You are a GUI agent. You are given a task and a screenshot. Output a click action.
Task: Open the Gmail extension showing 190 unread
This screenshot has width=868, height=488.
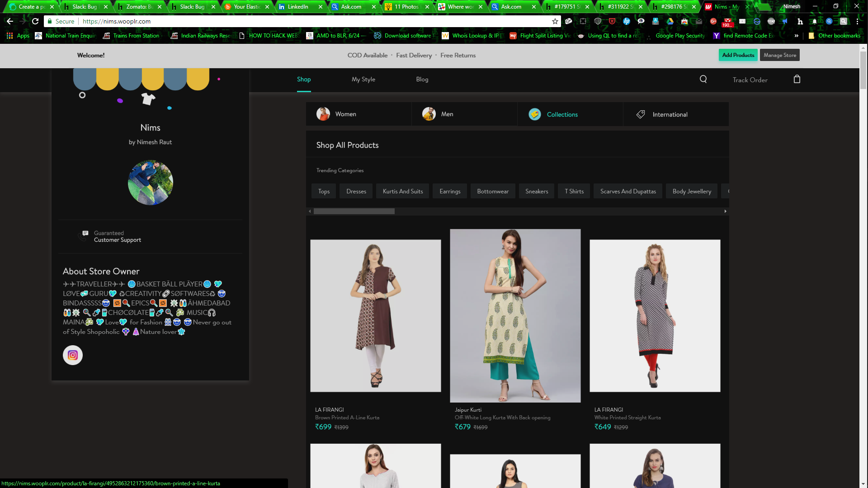[728, 21]
